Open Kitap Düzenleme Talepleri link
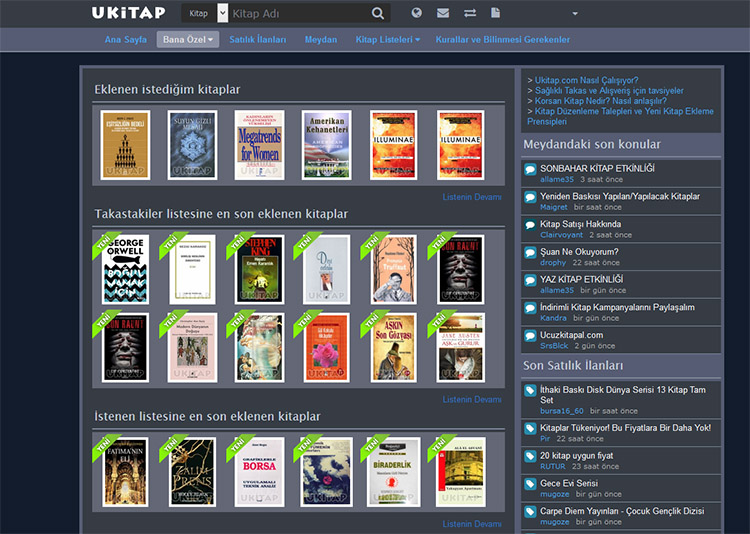Viewport: 750px width, 534px height. click(620, 116)
